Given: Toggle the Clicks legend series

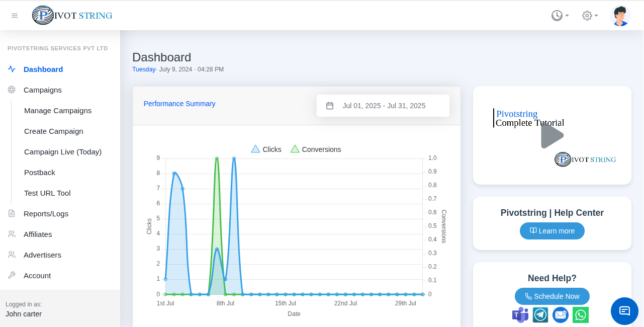Looking at the screenshot, I should point(266,149).
